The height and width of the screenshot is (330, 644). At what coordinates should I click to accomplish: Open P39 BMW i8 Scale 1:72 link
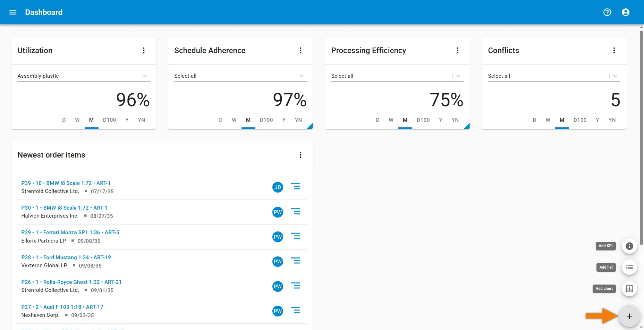point(66,183)
